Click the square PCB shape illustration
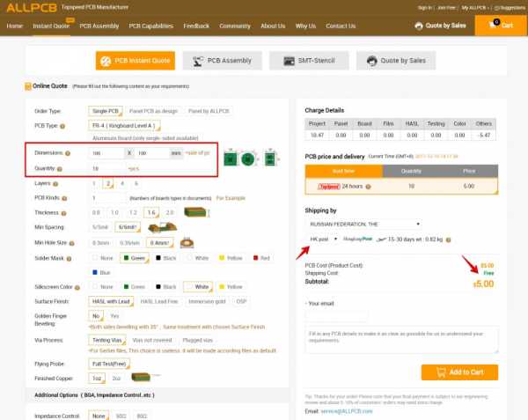This screenshot has height=420, width=528. point(231,158)
